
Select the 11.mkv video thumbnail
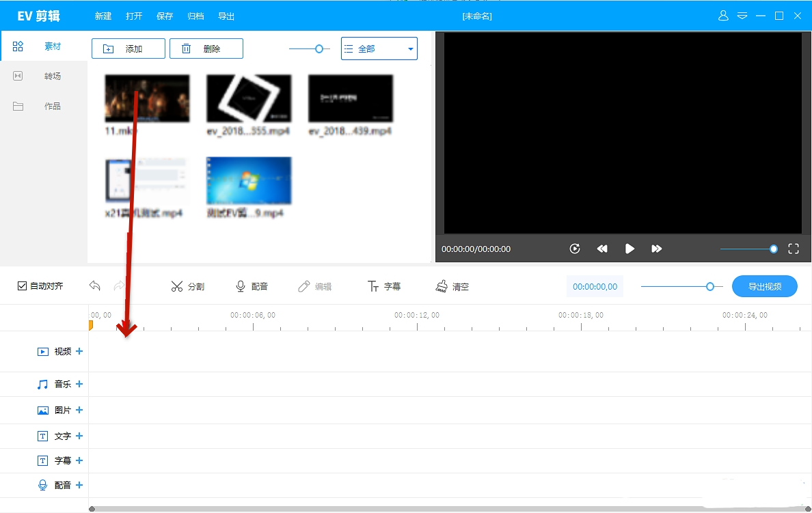(x=147, y=98)
